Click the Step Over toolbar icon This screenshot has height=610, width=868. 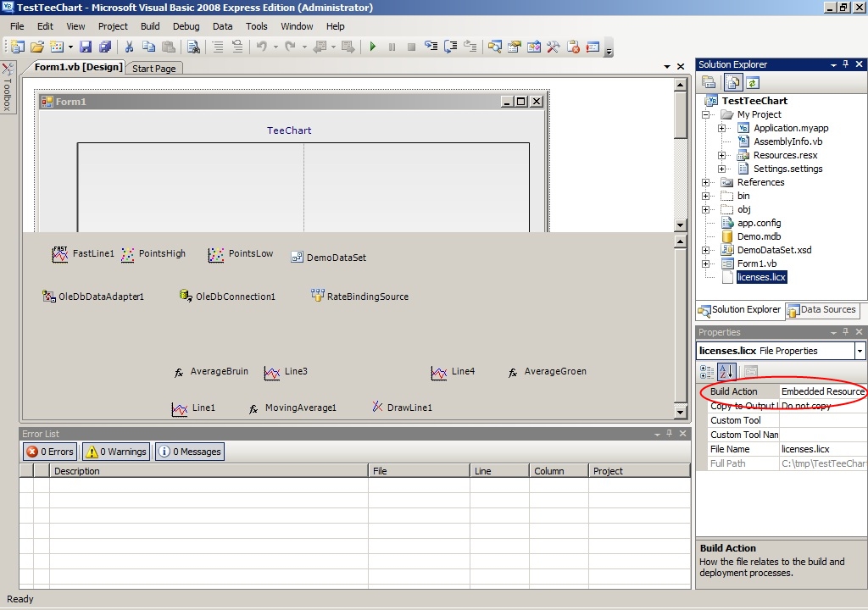tap(451, 47)
